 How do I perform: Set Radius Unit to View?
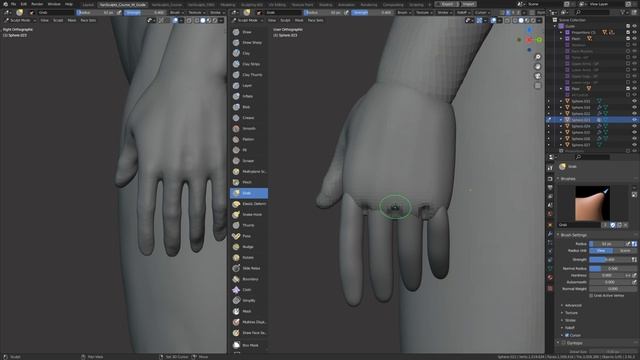[601, 251]
